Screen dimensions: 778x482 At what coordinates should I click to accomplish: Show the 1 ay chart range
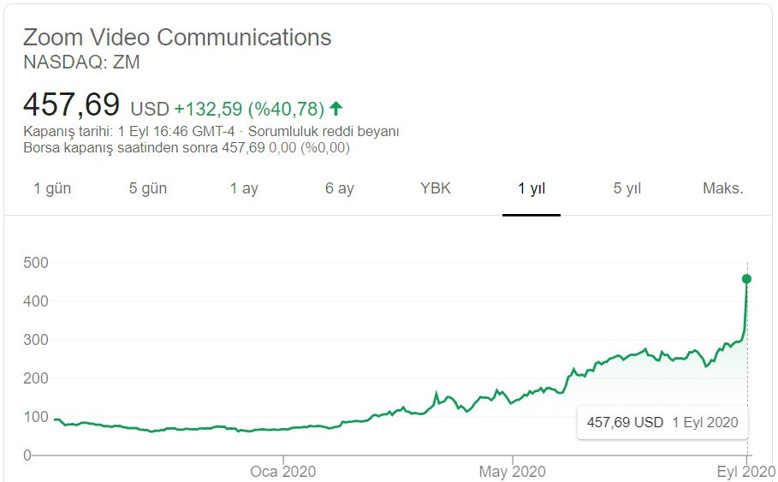click(243, 189)
